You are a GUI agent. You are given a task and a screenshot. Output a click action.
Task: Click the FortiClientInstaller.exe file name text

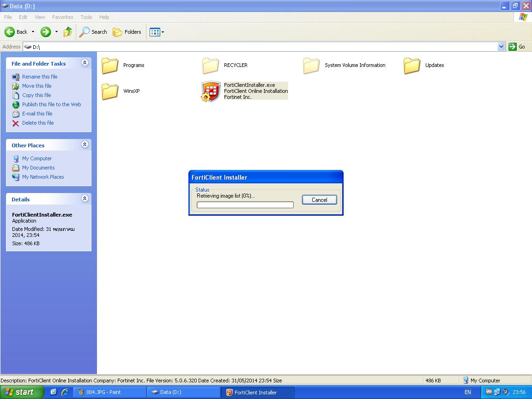coord(249,85)
